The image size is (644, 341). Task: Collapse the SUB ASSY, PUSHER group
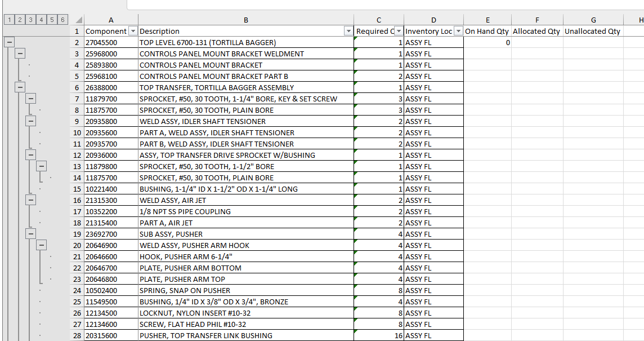click(x=30, y=234)
